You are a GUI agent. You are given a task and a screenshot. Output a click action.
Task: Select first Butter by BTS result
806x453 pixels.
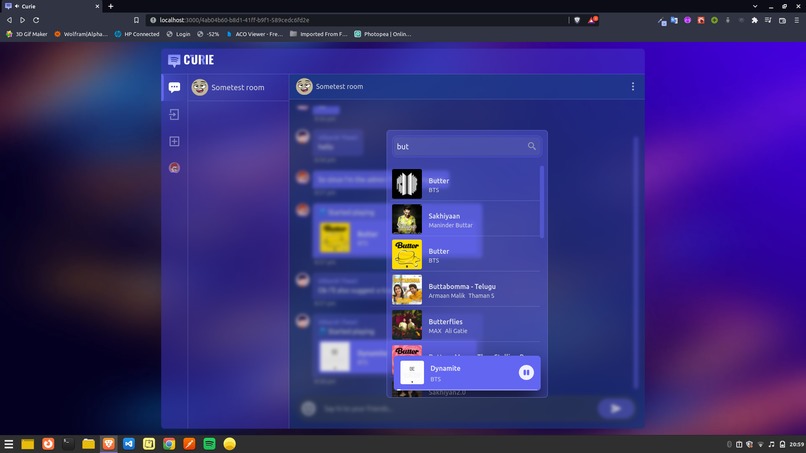[466, 184]
